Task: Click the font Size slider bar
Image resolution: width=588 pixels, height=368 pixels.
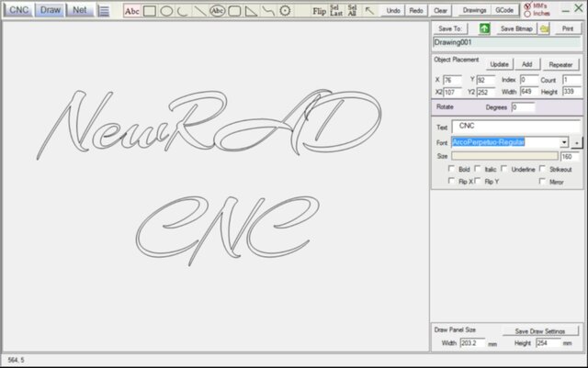Action: [503, 157]
